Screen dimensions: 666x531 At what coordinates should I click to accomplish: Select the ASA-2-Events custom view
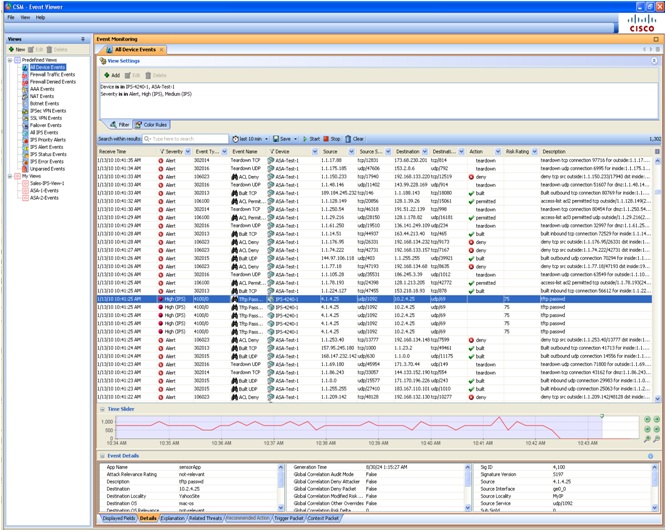click(44, 198)
